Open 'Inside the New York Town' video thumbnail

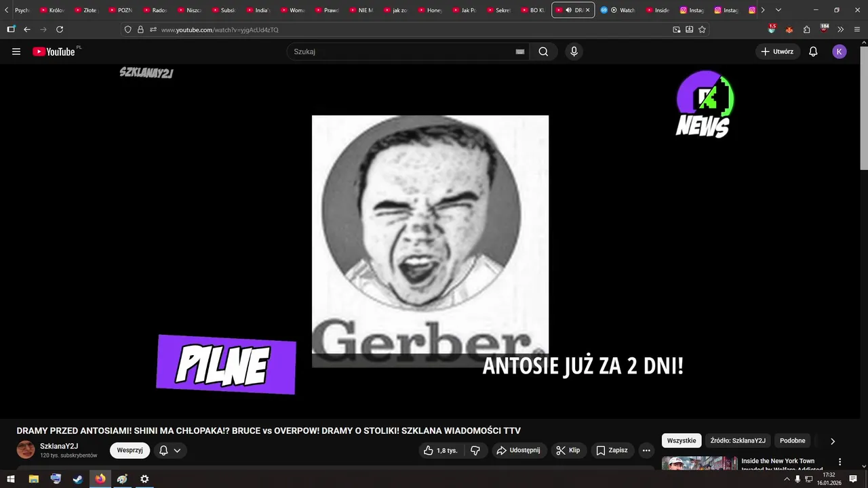[x=699, y=463]
